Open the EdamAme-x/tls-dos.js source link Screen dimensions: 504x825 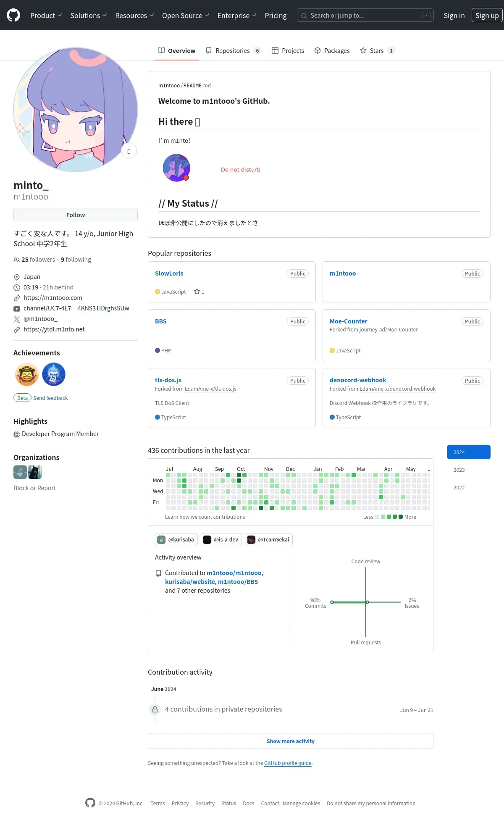210,389
